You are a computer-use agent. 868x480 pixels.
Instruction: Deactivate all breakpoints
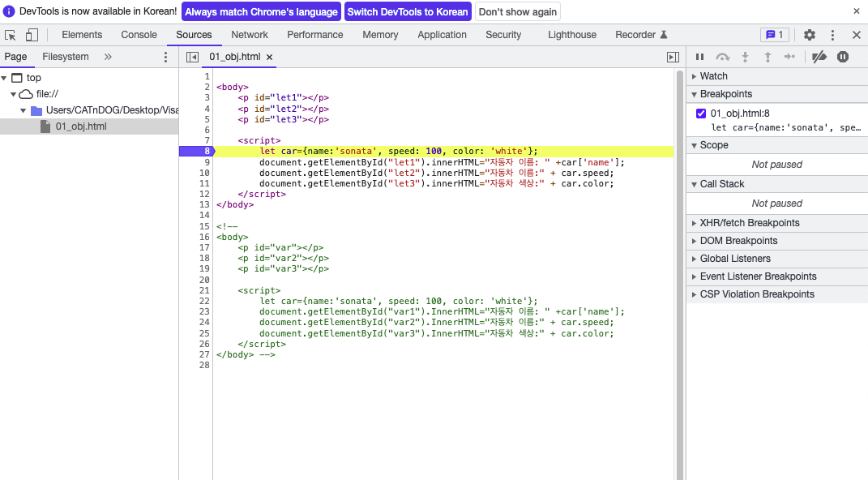coord(819,57)
